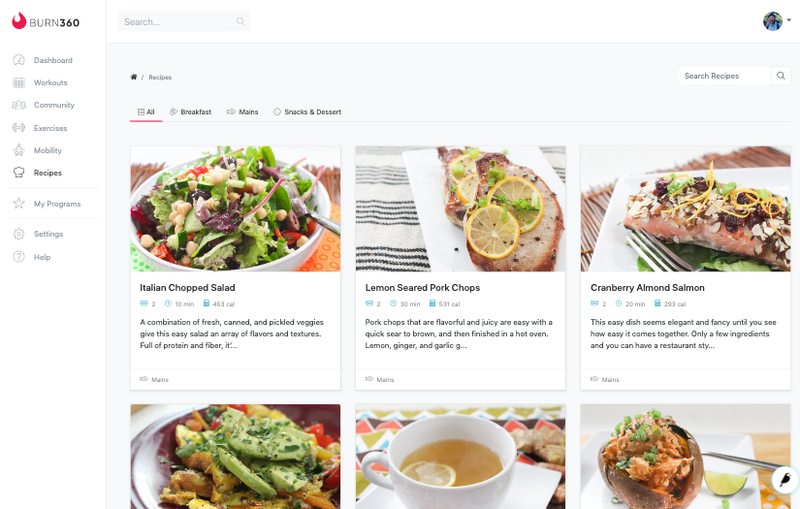This screenshot has width=800, height=509.
Task: Click the Search Recipes magnifier button
Action: (781, 75)
